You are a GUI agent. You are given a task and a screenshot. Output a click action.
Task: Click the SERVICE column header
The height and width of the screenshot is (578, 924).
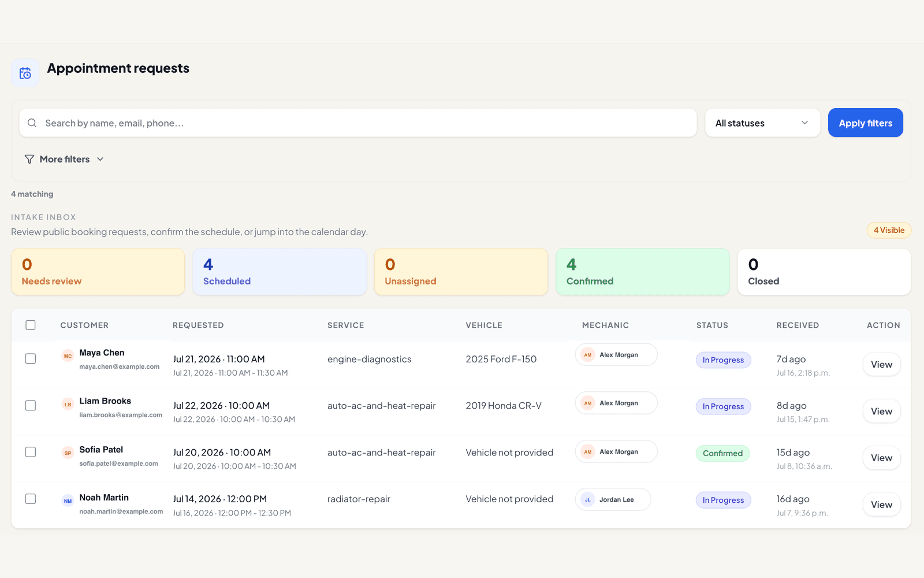(x=346, y=325)
